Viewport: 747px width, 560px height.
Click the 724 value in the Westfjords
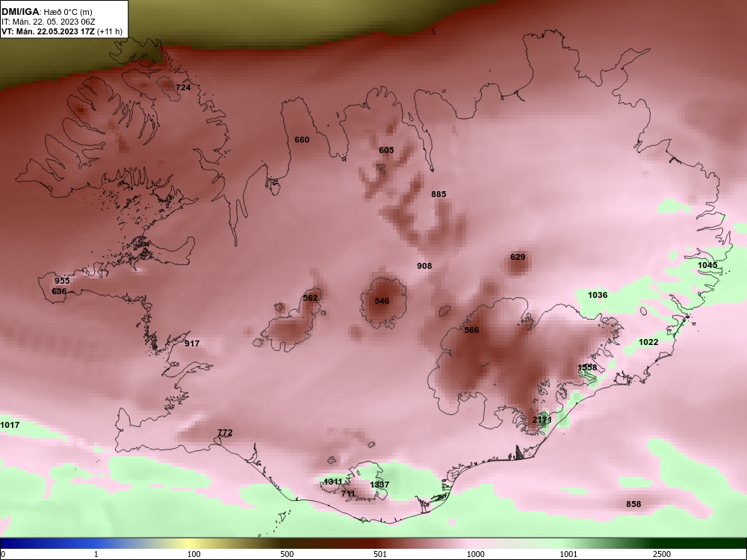tap(183, 87)
